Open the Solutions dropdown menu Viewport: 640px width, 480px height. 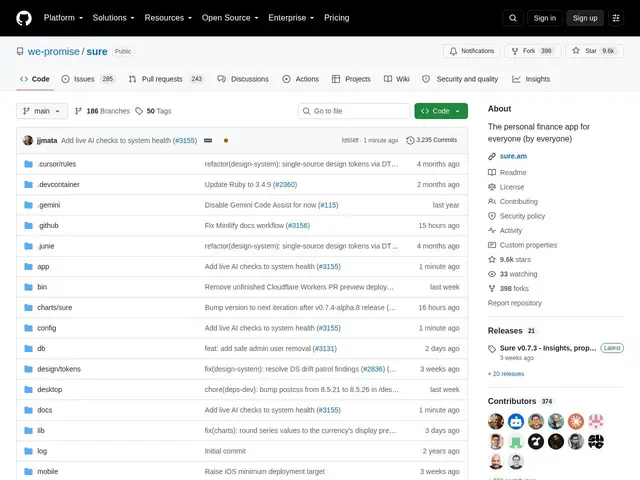coord(113,18)
